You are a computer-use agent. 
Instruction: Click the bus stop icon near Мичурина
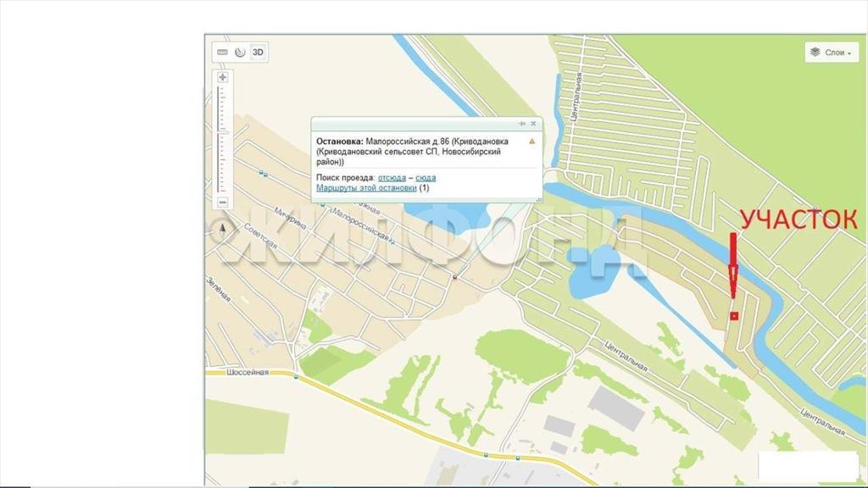(264, 175)
